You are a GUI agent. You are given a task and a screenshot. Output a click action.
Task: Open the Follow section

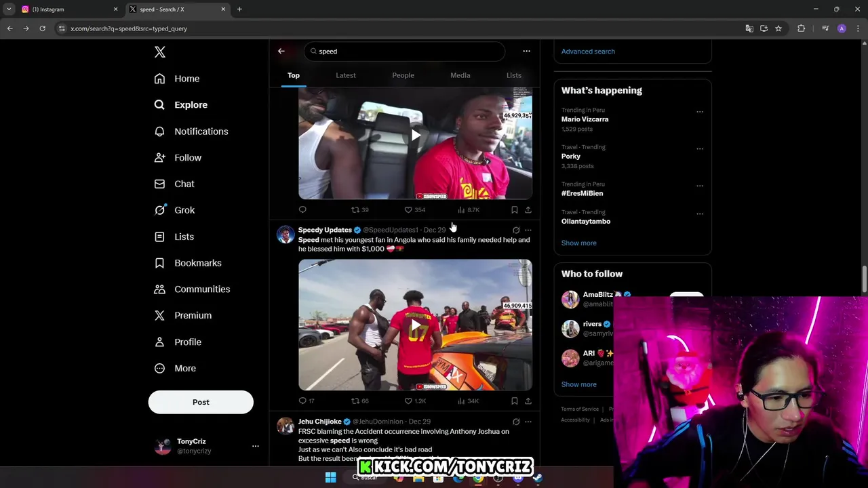click(178, 158)
